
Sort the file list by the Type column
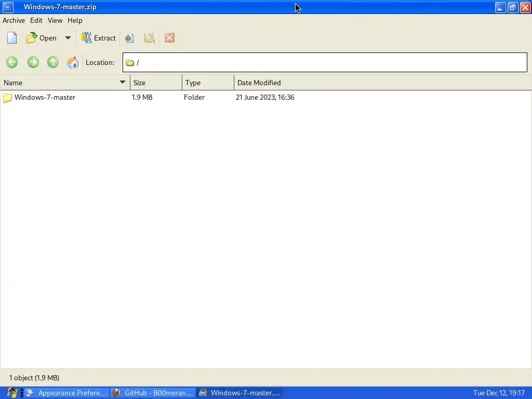point(208,83)
